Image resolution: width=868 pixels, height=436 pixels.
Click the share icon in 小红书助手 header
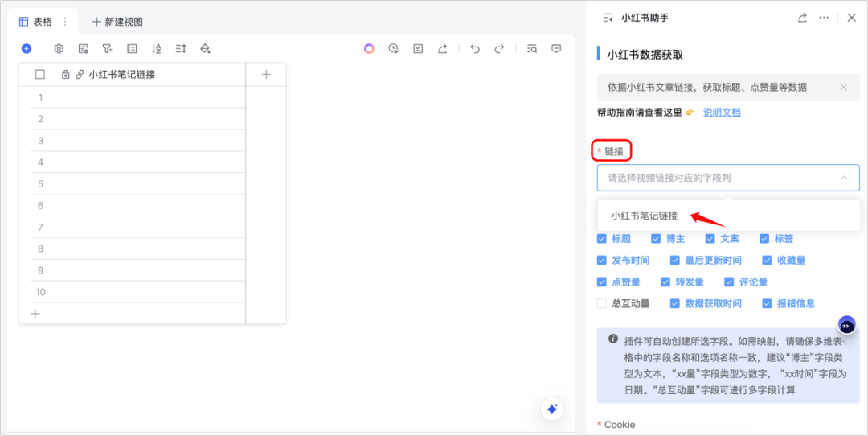click(802, 18)
